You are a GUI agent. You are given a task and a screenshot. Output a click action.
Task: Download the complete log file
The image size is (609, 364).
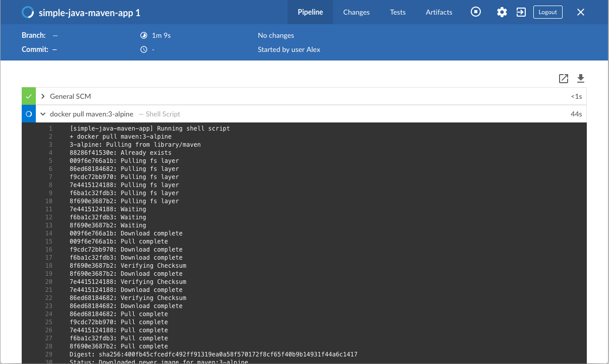click(x=581, y=78)
